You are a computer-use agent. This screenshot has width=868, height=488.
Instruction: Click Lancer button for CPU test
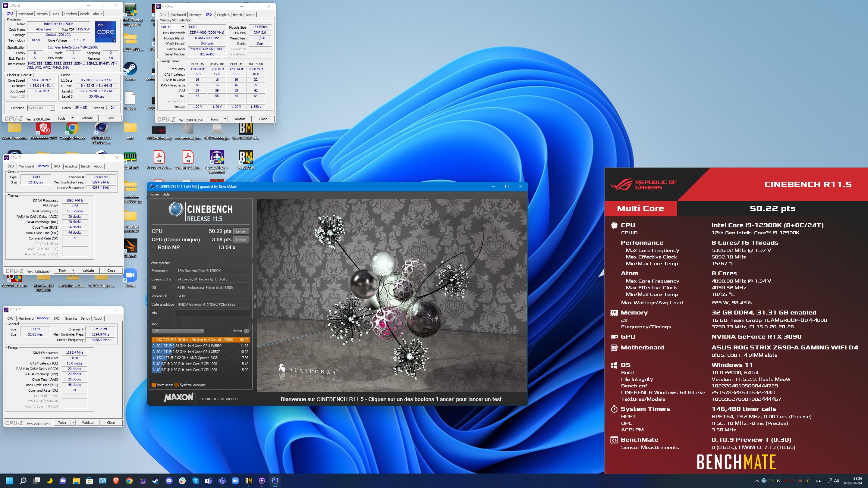pyautogui.click(x=241, y=231)
